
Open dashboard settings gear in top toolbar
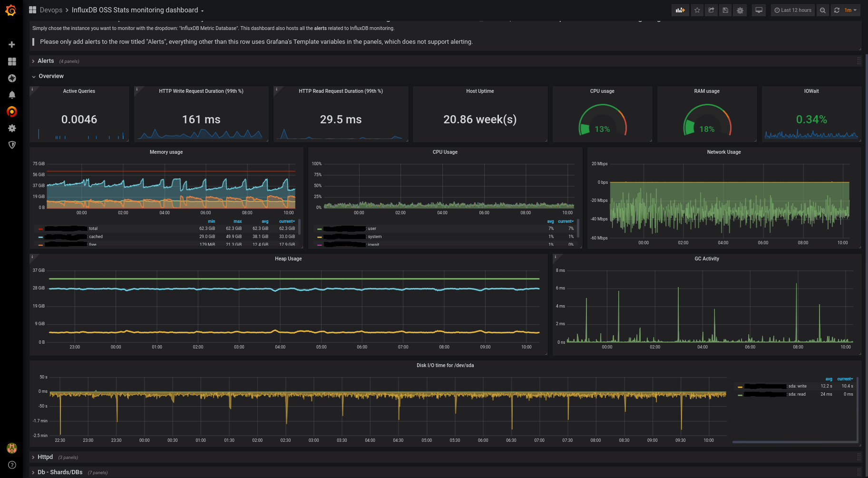(740, 10)
